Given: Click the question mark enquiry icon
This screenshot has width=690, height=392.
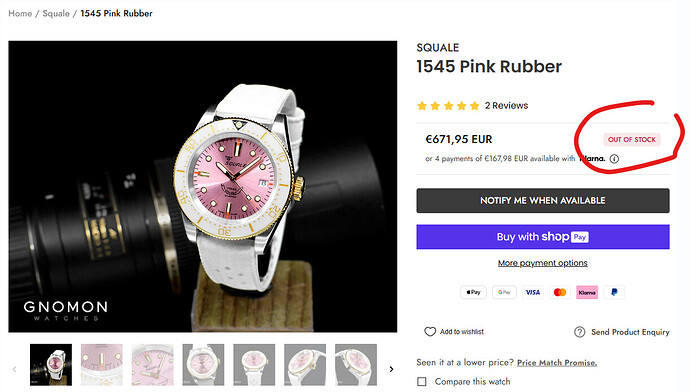Looking at the screenshot, I should (x=580, y=332).
